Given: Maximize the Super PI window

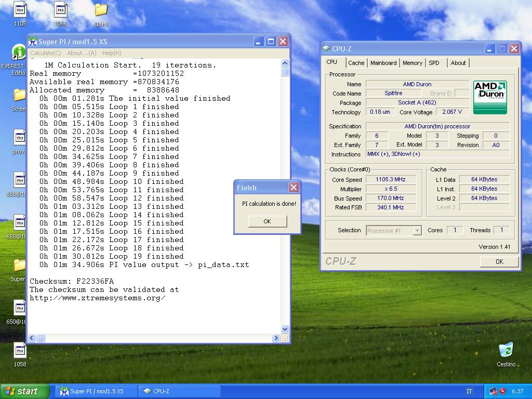Looking at the screenshot, I should [271, 42].
